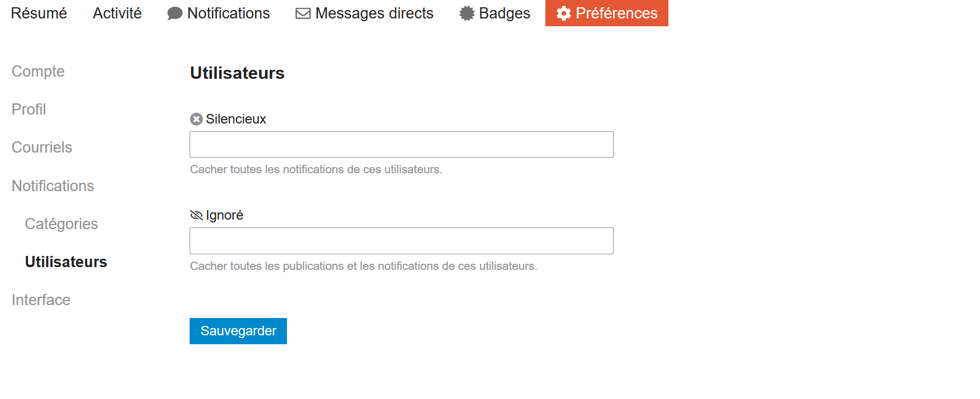Click the speech bubble Notifications icon
Image resolution: width=980 pixels, height=399 pixels.
click(175, 13)
